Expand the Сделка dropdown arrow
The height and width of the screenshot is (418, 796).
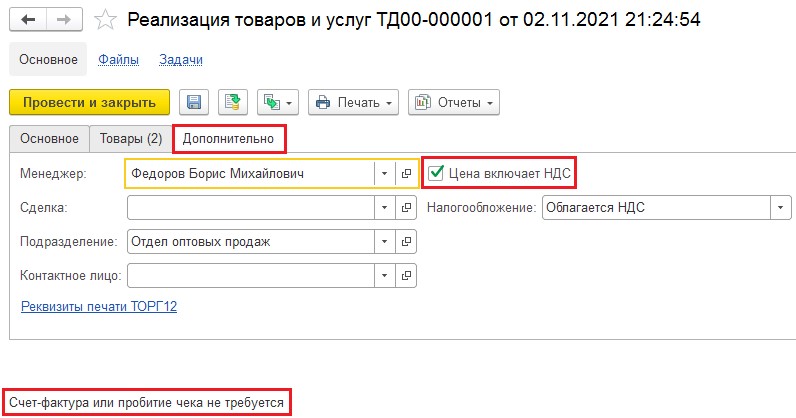[x=384, y=208]
